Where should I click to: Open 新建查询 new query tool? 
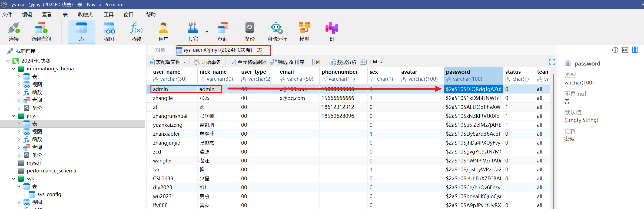41,31
